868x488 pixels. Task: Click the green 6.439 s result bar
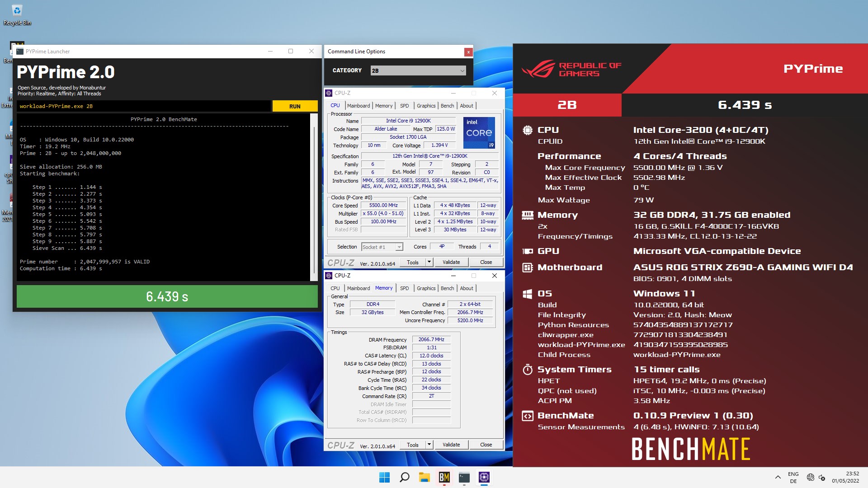point(167,296)
